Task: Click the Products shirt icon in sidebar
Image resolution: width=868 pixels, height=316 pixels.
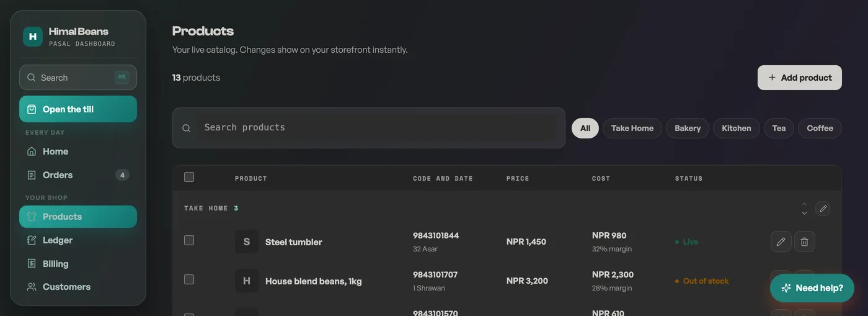Action: click(x=32, y=217)
